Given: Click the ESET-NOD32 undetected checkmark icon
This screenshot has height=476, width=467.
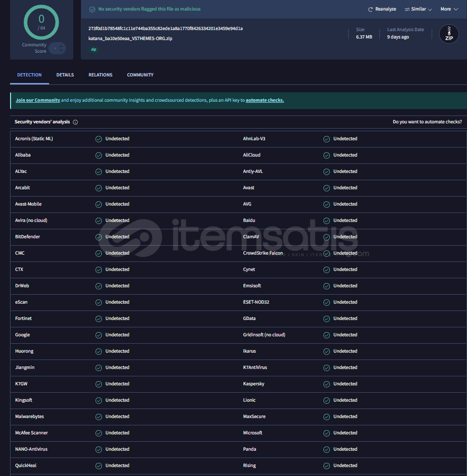Looking at the screenshot, I should coord(327,303).
